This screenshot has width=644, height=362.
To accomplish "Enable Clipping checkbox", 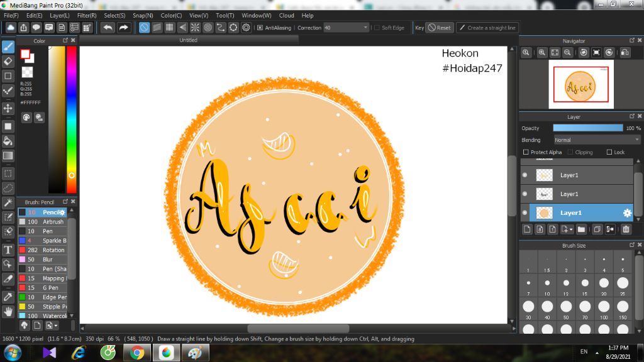I will 570,152.
